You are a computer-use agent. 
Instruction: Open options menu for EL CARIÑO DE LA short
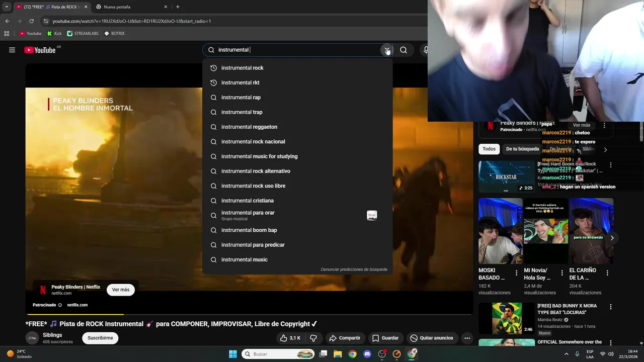[x=607, y=273]
